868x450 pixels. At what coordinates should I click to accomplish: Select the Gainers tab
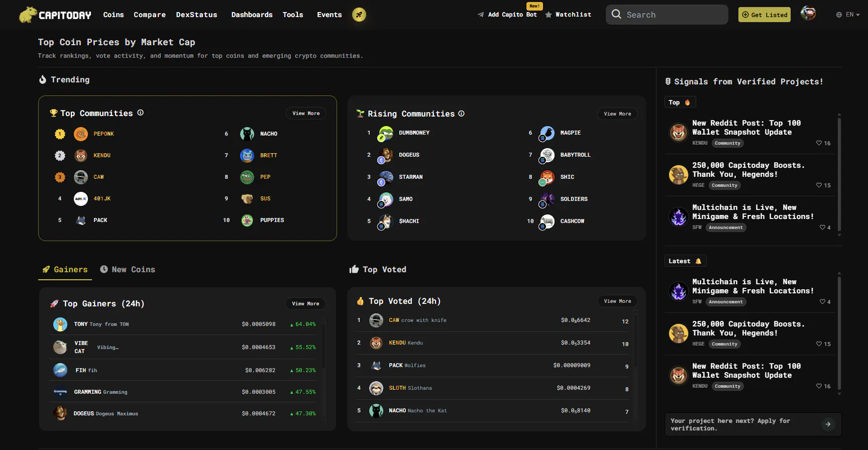pyautogui.click(x=65, y=270)
